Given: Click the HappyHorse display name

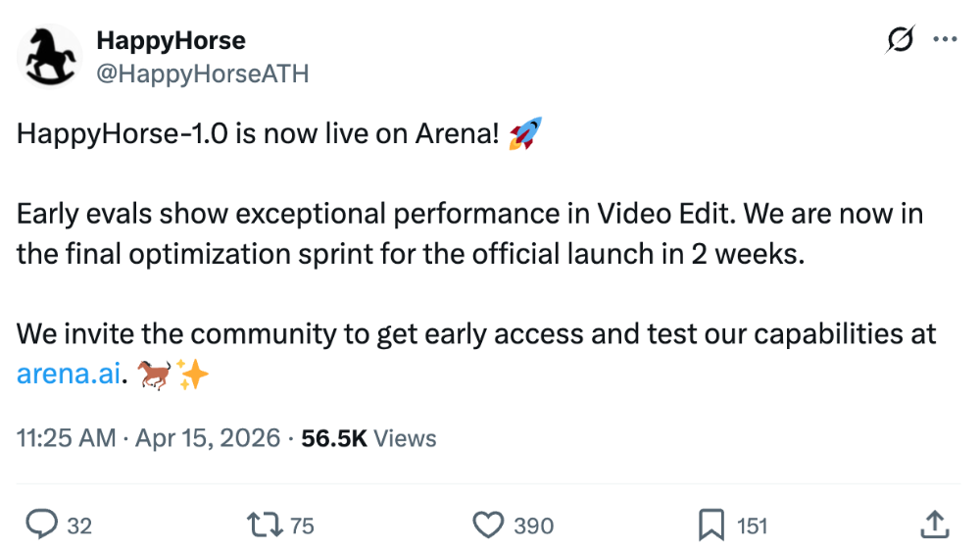Looking at the screenshot, I should 171,41.
